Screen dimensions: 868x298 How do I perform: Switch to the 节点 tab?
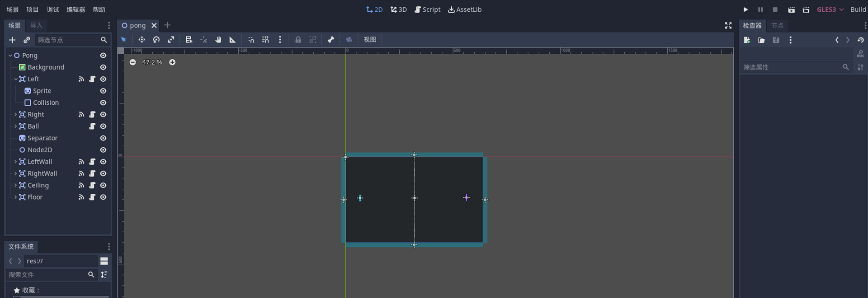[x=777, y=26]
